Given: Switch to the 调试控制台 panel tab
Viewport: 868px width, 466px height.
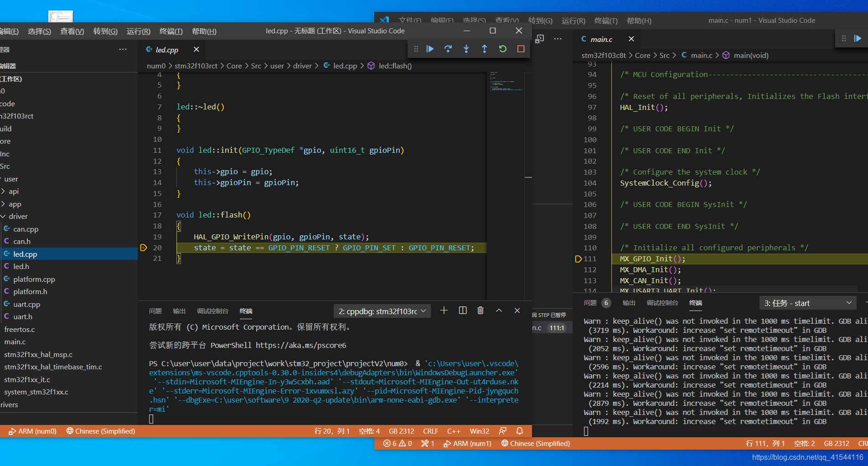Looking at the screenshot, I should [x=212, y=311].
